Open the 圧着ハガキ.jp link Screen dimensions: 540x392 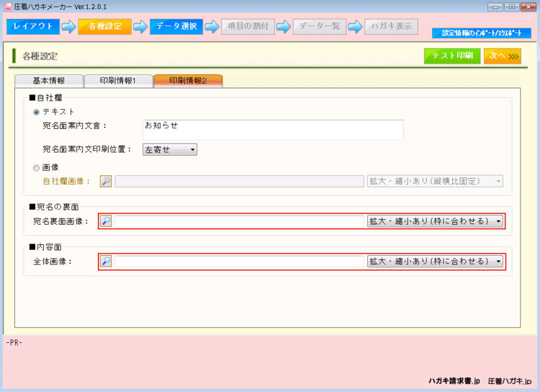tap(510, 381)
